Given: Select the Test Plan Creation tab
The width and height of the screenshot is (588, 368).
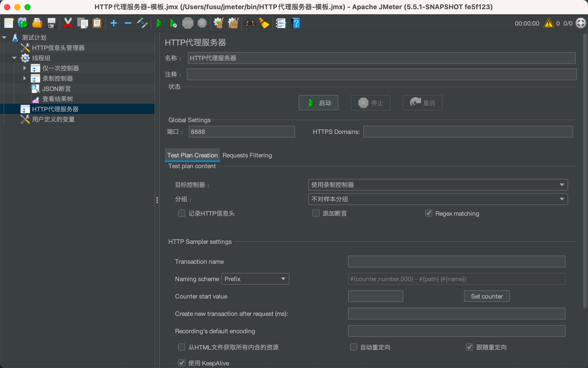Looking at the screenshot, I should pyautogui.click(x=192, y=155).
